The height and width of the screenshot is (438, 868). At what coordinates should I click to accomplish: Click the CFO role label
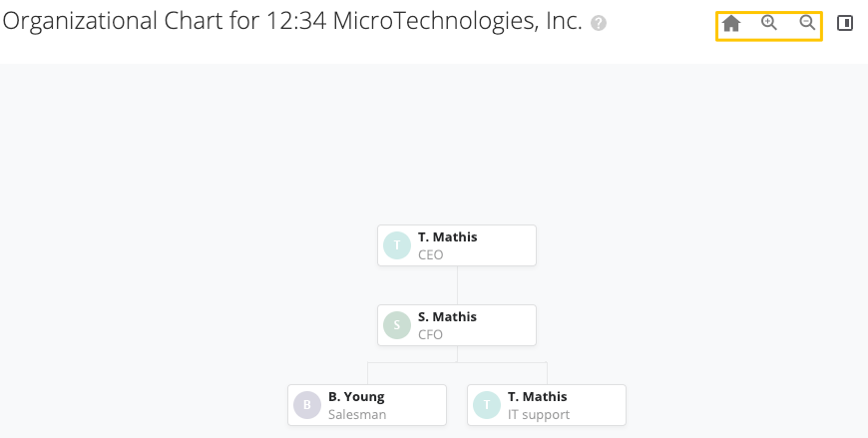tap(430, 335)
